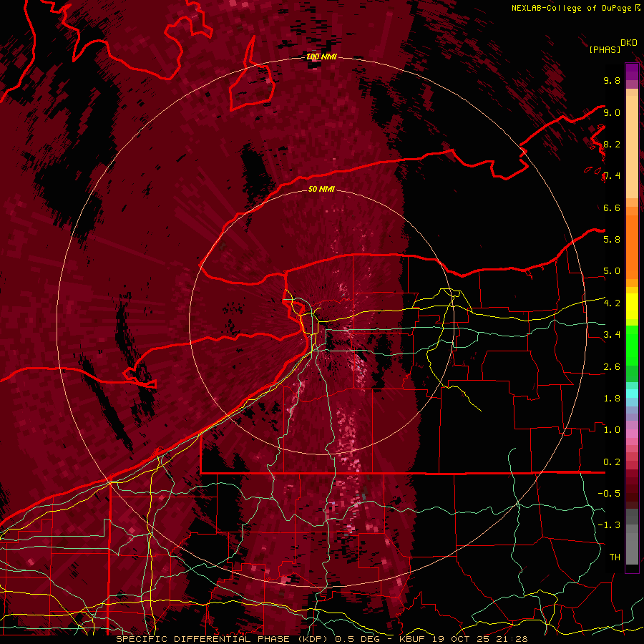
Task: Click the 3.4 scale value
Action: pos(612,335)
